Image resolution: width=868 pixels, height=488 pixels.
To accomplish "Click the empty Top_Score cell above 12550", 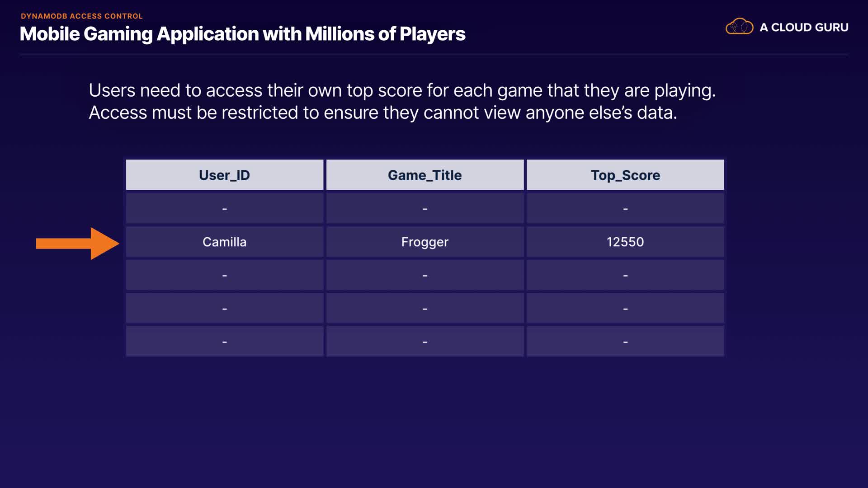I will 625,208.
